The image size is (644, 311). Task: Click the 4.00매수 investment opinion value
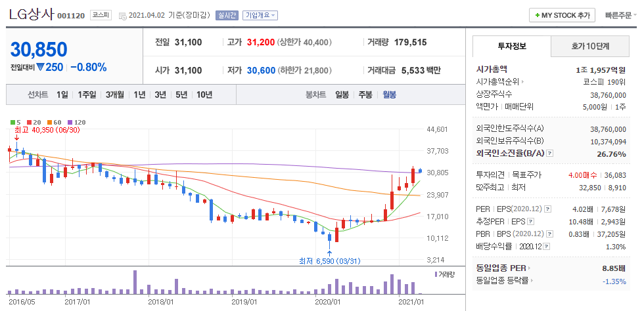click(583, 175)
